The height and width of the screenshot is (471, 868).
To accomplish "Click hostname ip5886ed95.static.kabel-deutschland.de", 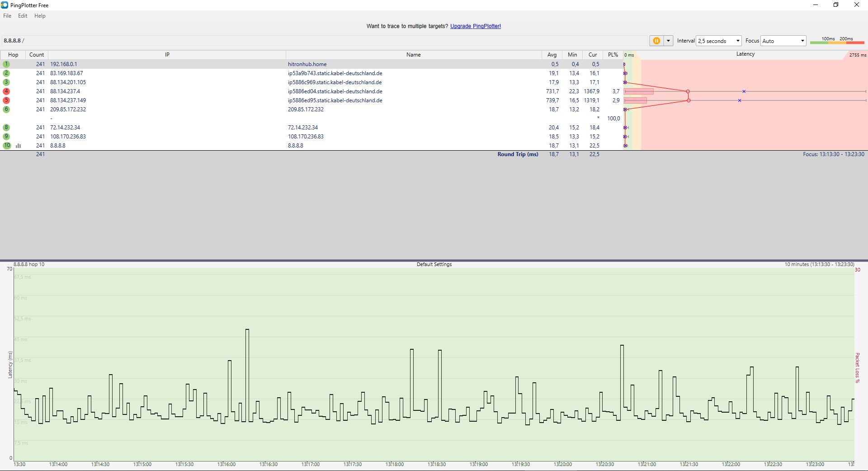I will tap(335, 100).
